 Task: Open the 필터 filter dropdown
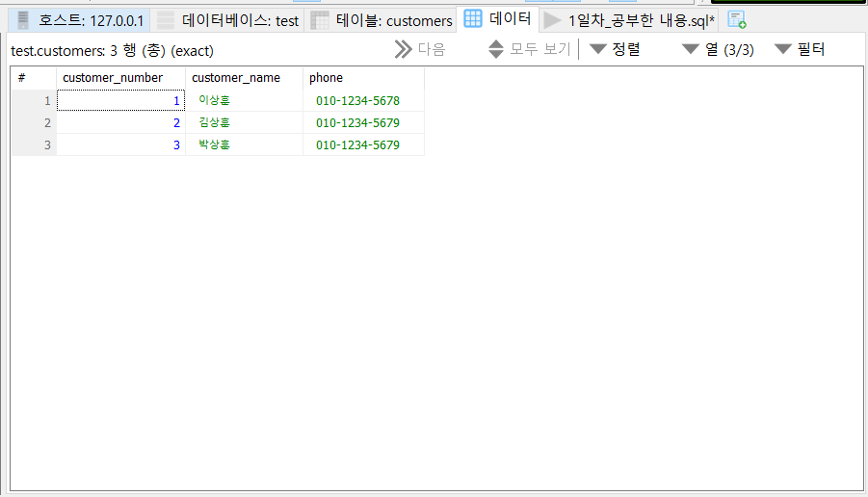800,49
